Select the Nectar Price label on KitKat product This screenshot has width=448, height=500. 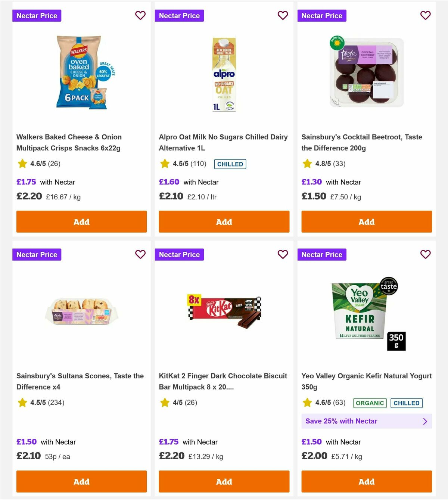pos(179,254)
